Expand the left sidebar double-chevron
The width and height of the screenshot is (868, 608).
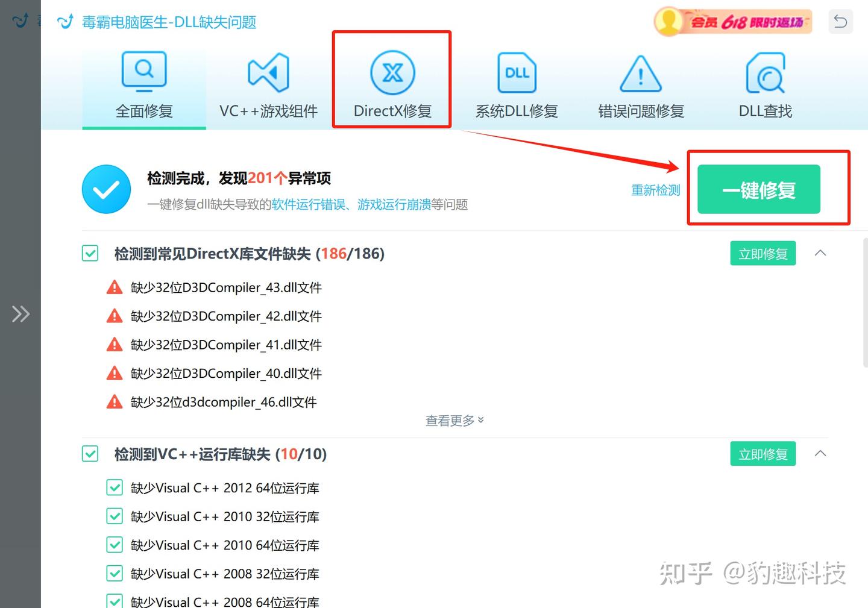click(20, 314)
